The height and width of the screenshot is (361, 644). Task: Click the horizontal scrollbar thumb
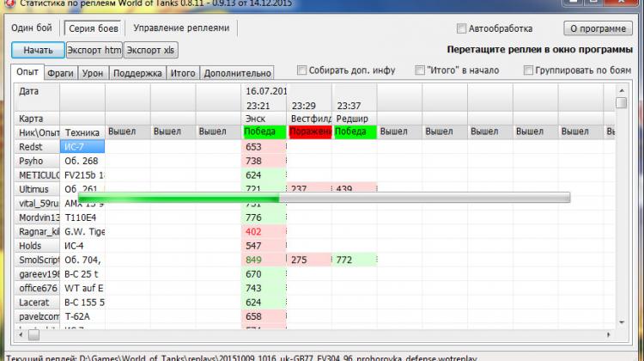click(33, 335)
